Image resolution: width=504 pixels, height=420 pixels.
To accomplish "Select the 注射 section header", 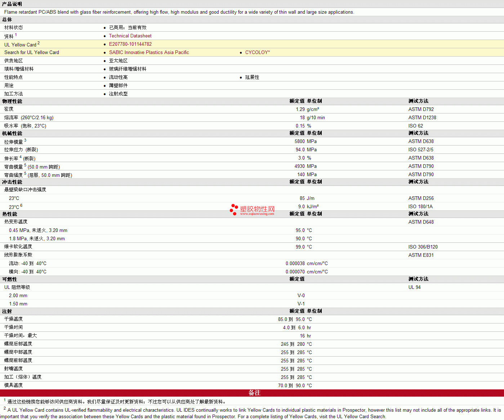I will coord(7,311).
